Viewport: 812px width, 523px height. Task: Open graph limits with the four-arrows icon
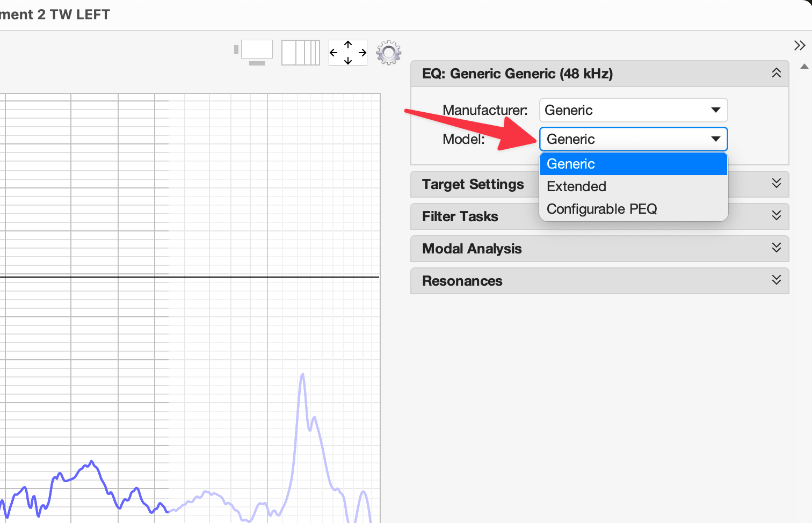[348, 53]
